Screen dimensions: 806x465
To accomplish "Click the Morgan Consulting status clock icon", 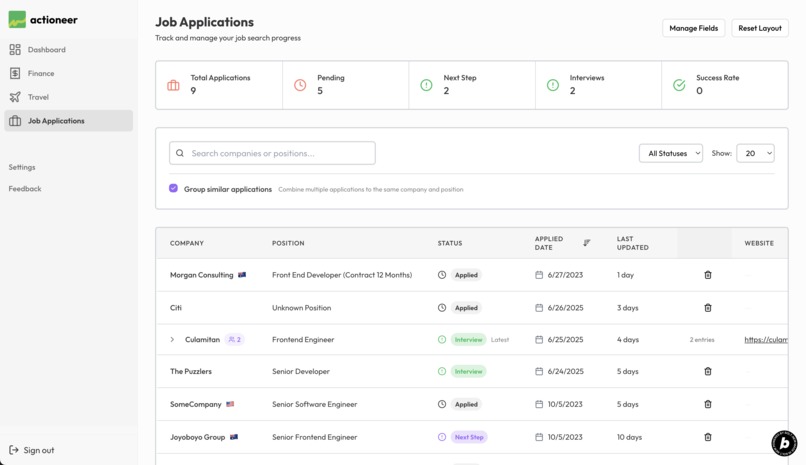I will tap(442, 275).
